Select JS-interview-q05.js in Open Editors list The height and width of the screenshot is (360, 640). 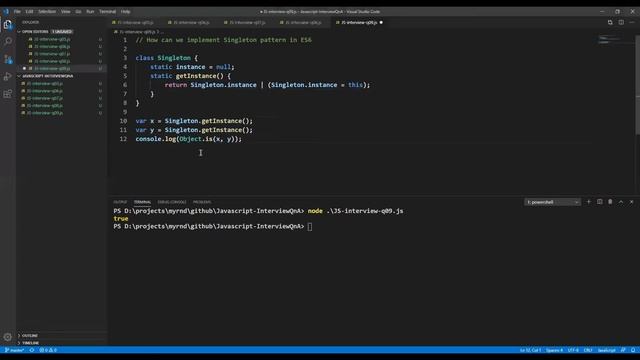coord(61,39)
